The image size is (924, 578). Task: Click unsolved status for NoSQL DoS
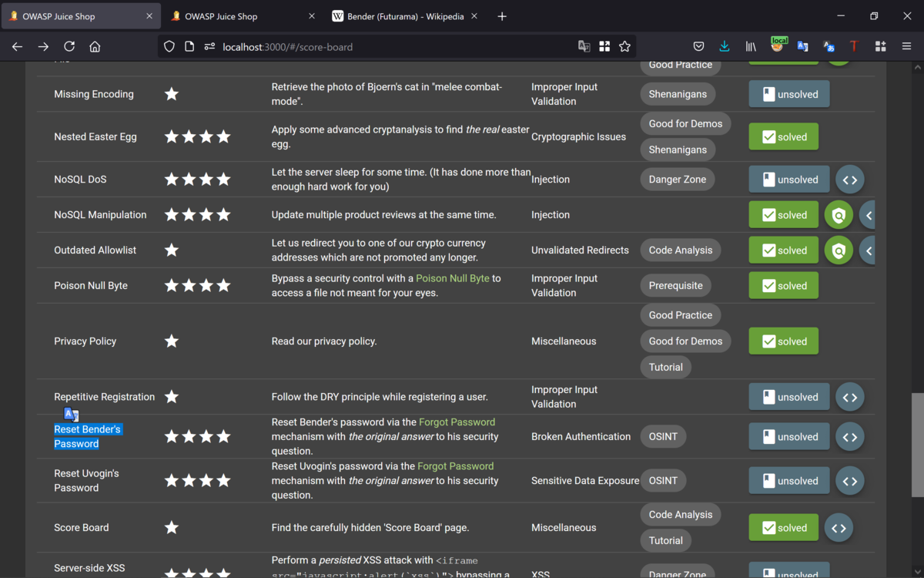tap(789, 180)
